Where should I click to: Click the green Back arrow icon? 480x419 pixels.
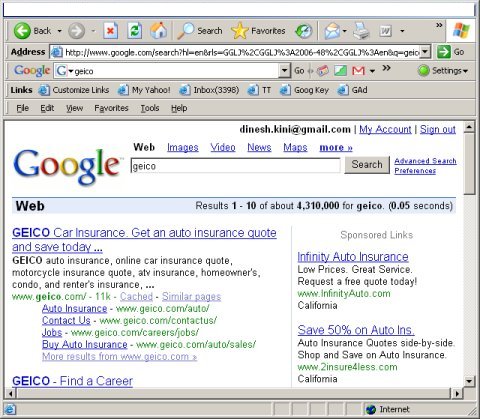tap(22, 31)
